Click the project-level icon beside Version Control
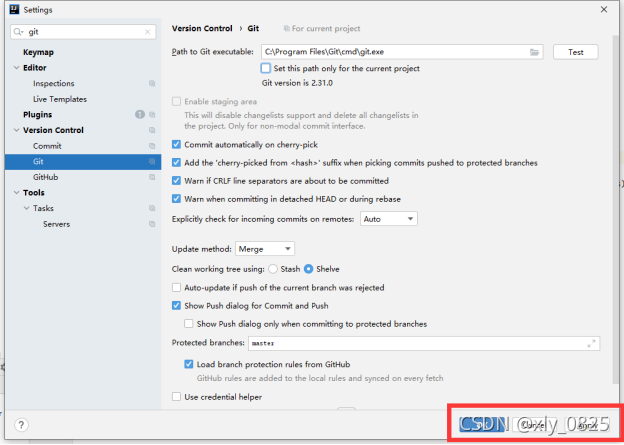 [x=152, y=130]
